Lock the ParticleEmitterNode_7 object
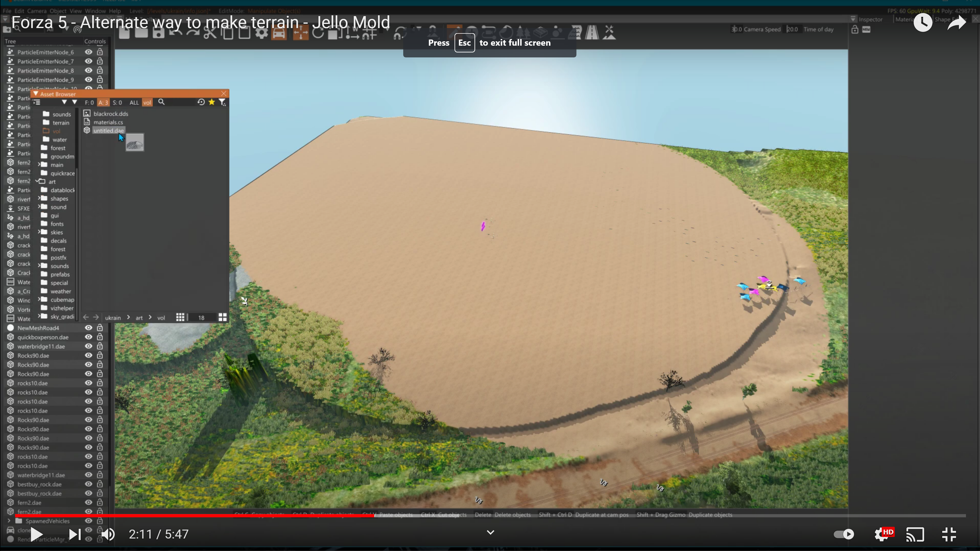 pos(100,61)
